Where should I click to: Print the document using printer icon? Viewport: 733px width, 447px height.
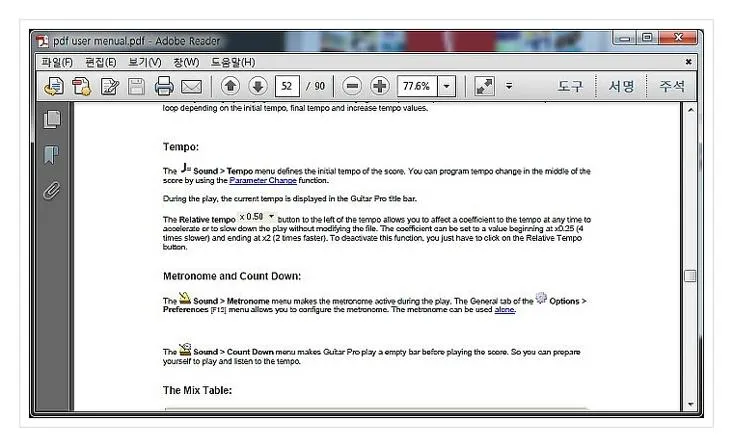(164, 86)
